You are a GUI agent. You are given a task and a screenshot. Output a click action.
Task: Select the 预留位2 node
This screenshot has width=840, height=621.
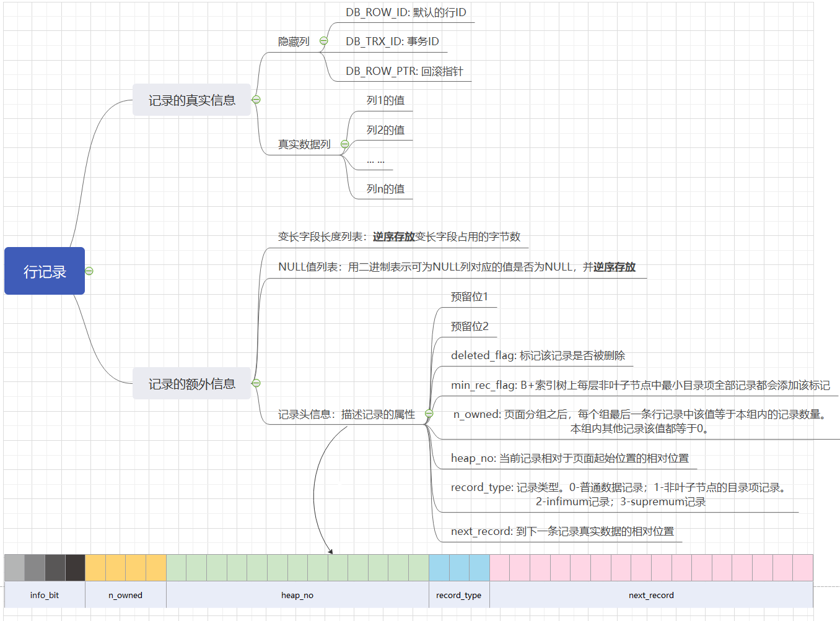pyautogui.click(x=470, y=326)
